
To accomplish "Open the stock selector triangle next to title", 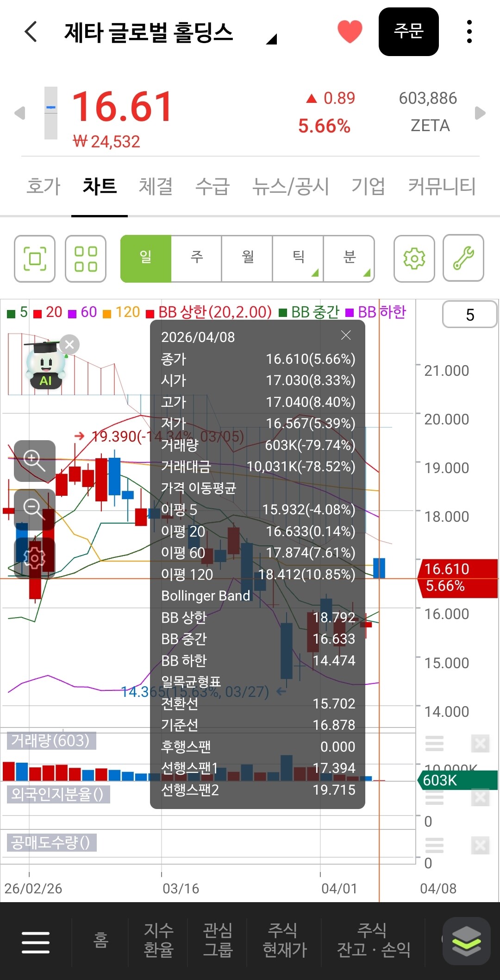I will 272,39.
